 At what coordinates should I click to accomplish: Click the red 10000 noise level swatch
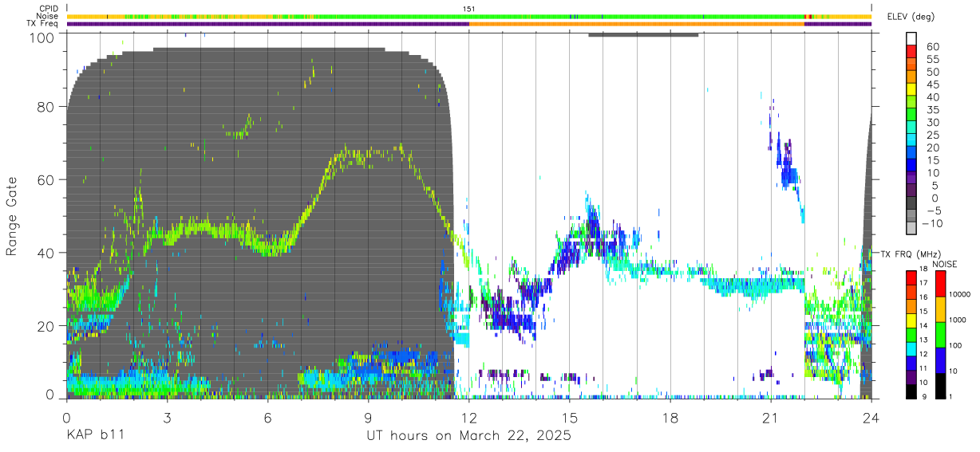[939, 284]
